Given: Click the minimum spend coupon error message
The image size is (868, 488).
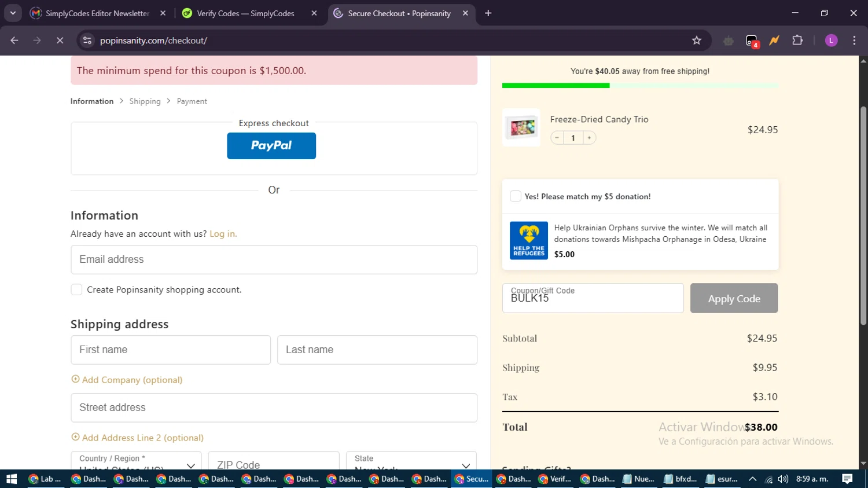Looking at the screenshot, I should (x=274, y=71).
